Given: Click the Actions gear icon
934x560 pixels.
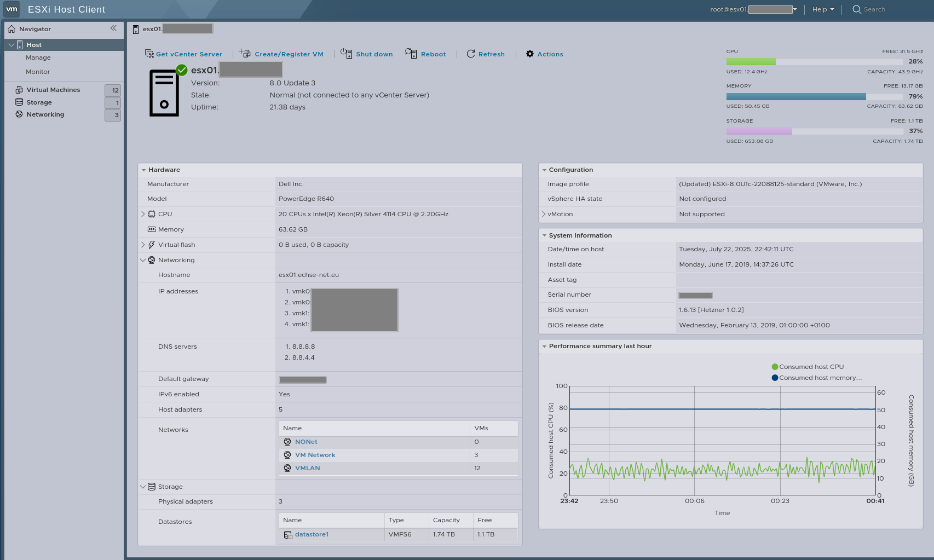Looking at the screenshot, I should click(530, 54).
